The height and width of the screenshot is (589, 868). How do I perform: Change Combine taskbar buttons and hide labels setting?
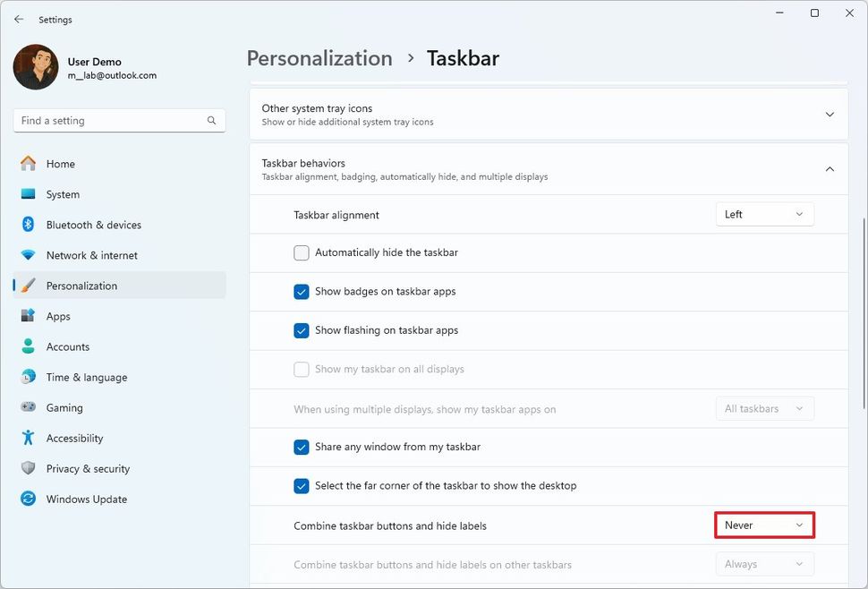[x=764, y=525]
